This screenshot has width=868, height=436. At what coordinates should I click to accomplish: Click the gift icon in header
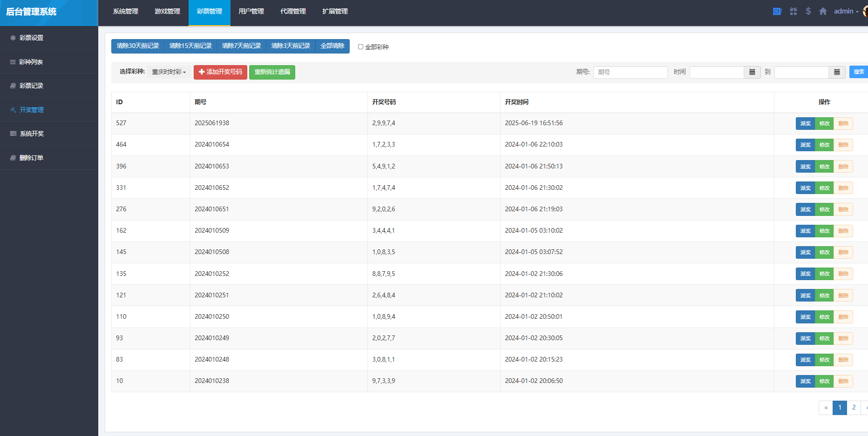793,11
